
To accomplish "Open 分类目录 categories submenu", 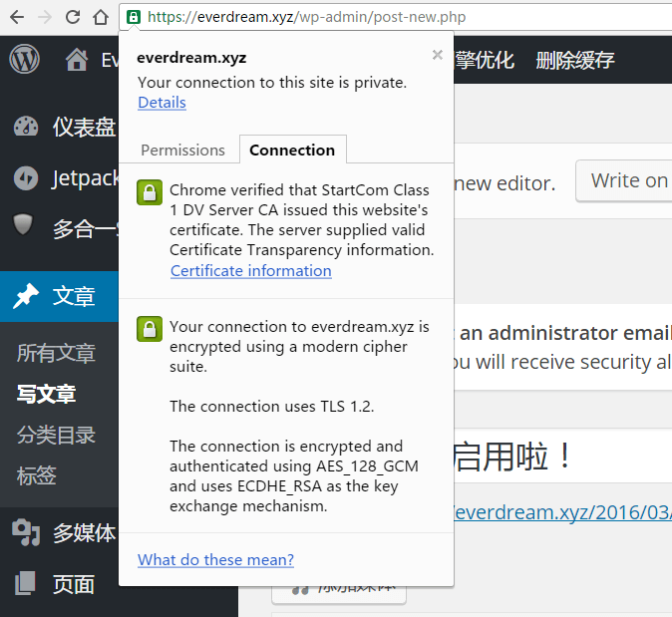I will tap(56, 435).
